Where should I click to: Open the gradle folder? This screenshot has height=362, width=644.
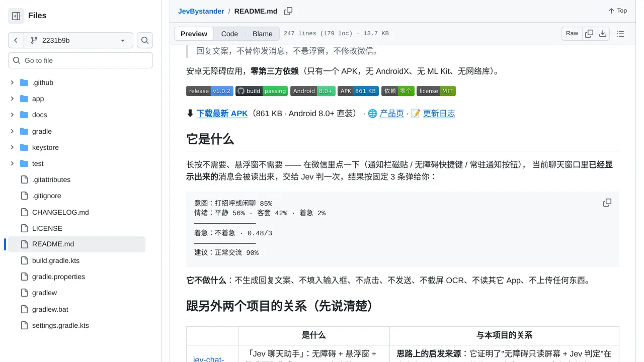42,131
